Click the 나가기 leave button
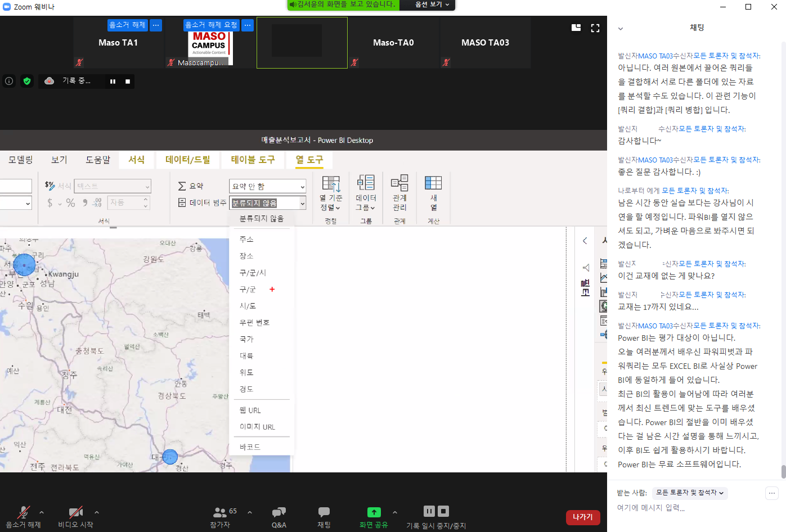Screen dimensions: 786x532 click(582, 517)
